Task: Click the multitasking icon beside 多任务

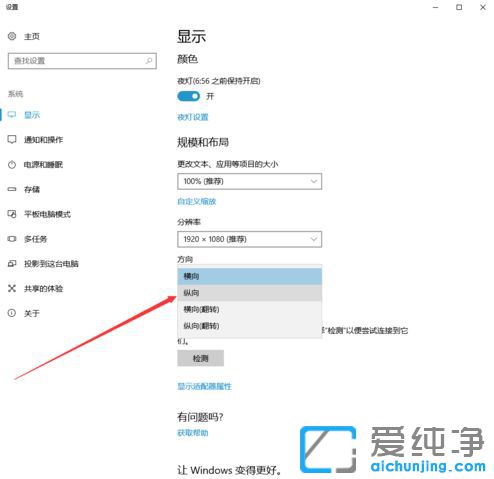Action: point(12,239)
